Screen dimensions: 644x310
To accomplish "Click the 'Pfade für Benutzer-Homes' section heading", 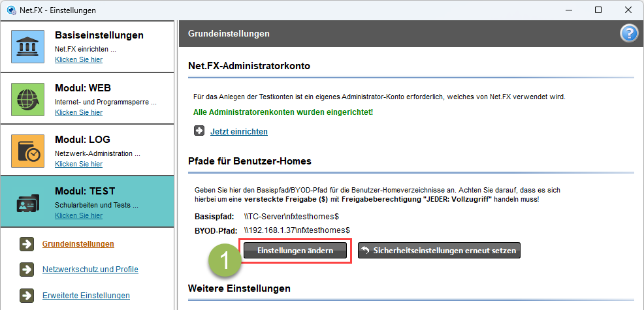I will point(250,161).
